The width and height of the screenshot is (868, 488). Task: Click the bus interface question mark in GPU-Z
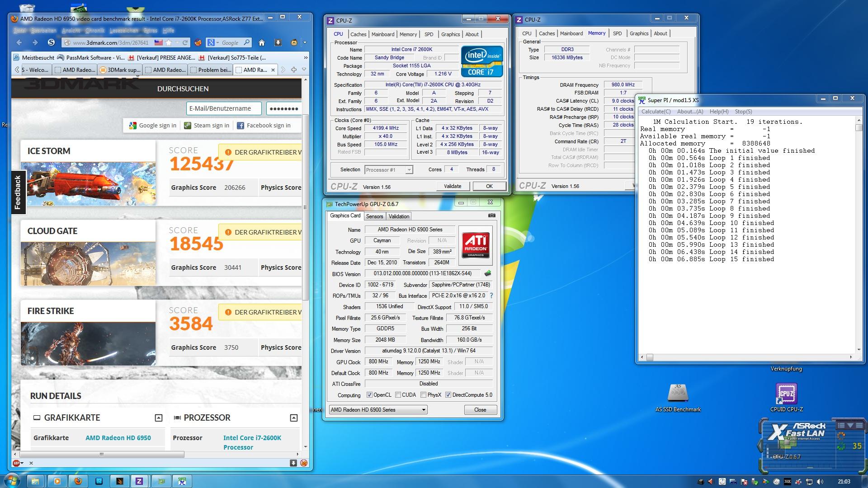click(x=491, y=296)
